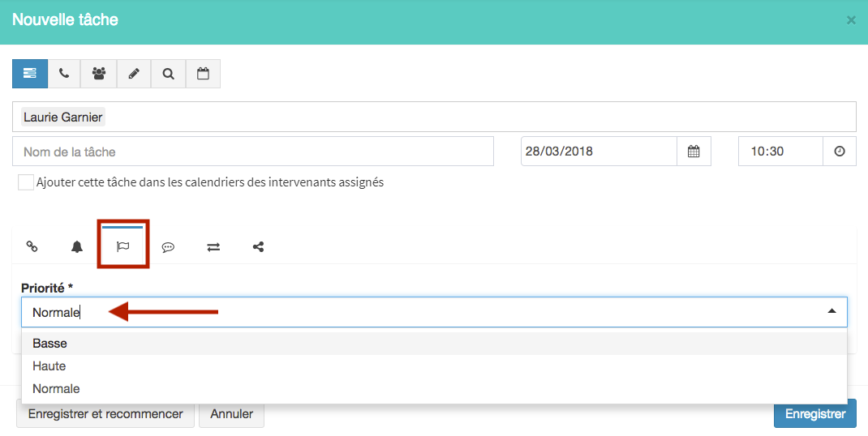Click Enregistrer et recommencer button
This screenshot has height=436, width=868.
point(105,414)
